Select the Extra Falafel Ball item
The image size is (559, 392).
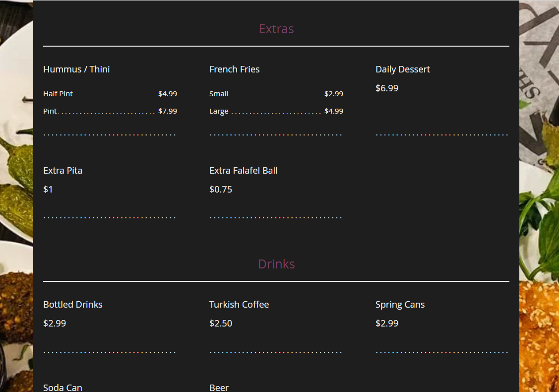pyautogui.click(x=243, y=171)
